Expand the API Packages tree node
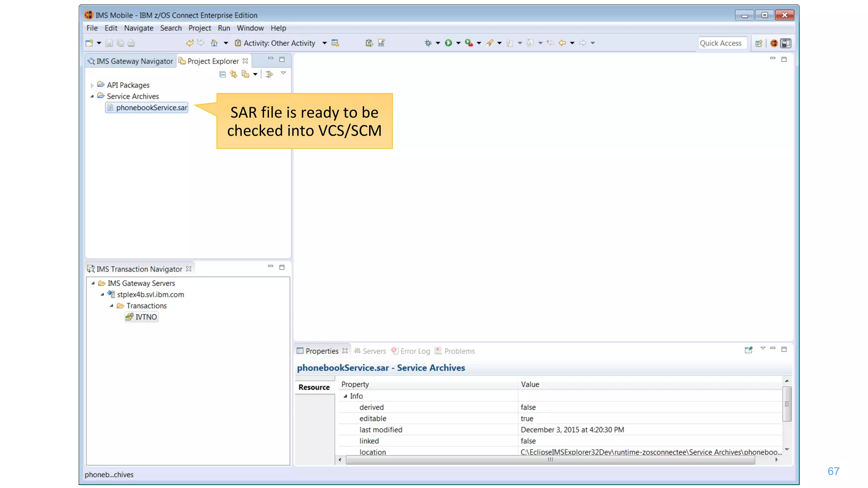 [92, 85]
